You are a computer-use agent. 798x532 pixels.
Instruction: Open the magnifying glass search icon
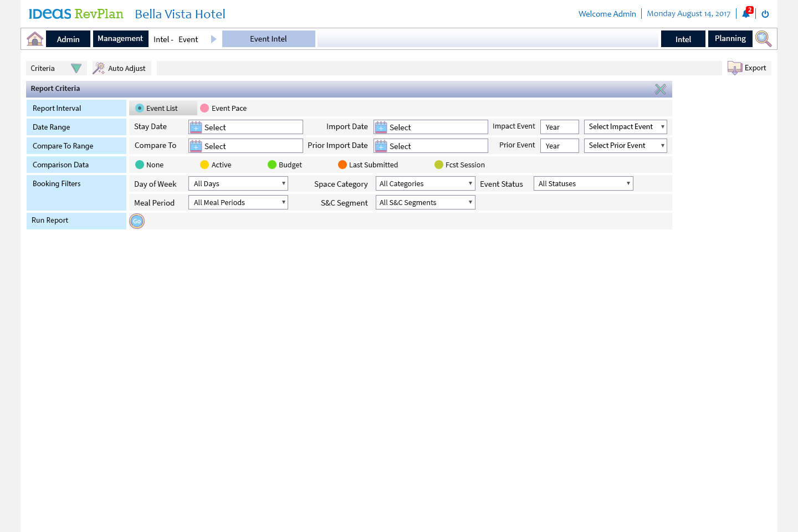click(763, 39)
